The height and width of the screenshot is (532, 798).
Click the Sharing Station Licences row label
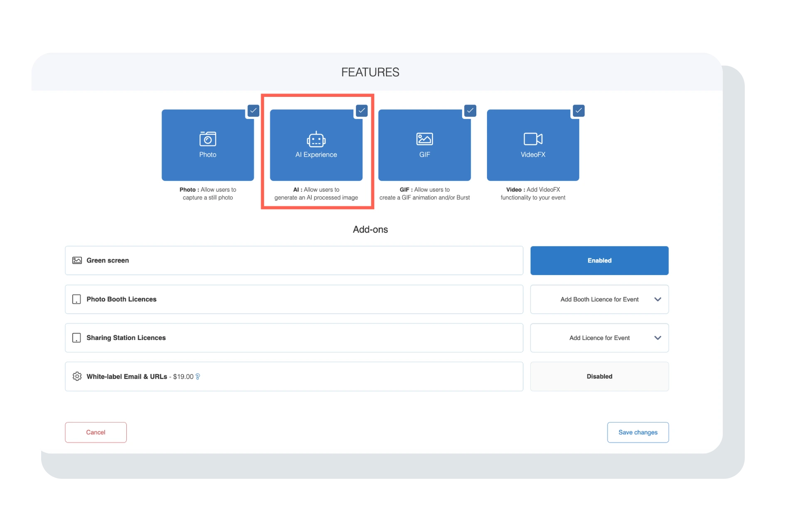point(126,338)
